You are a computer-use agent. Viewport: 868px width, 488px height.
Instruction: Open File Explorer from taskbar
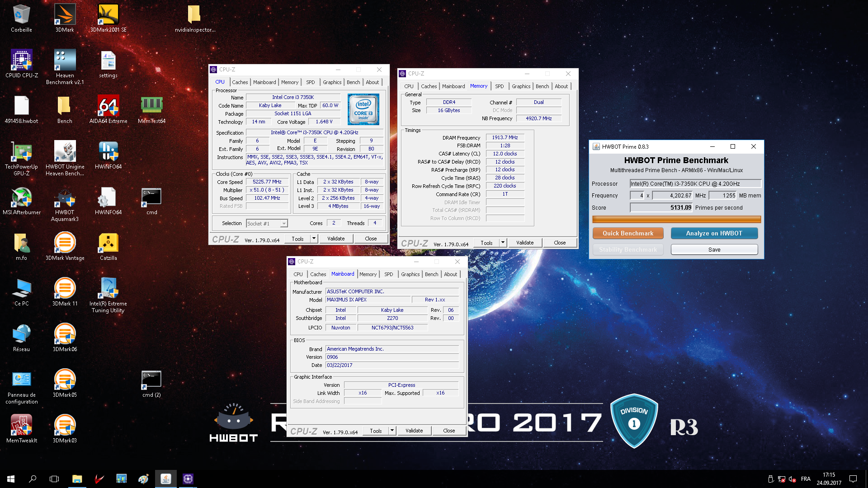(77, 479)
